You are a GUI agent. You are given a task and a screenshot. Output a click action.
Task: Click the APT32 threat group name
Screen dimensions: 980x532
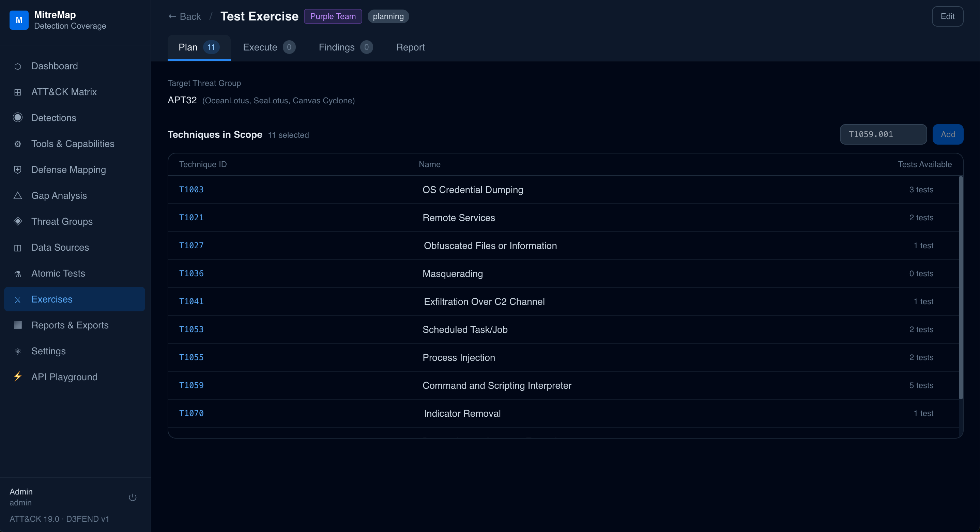(x=182, y=100)
